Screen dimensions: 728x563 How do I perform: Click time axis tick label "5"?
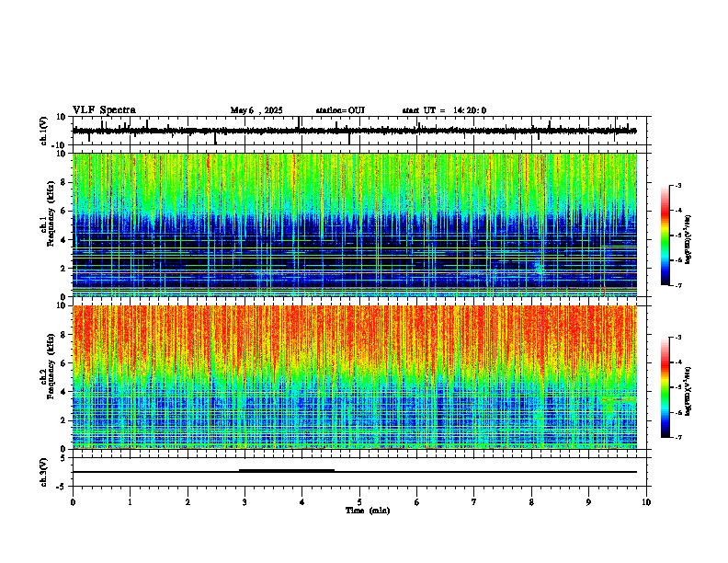click(x=359, y=502)
